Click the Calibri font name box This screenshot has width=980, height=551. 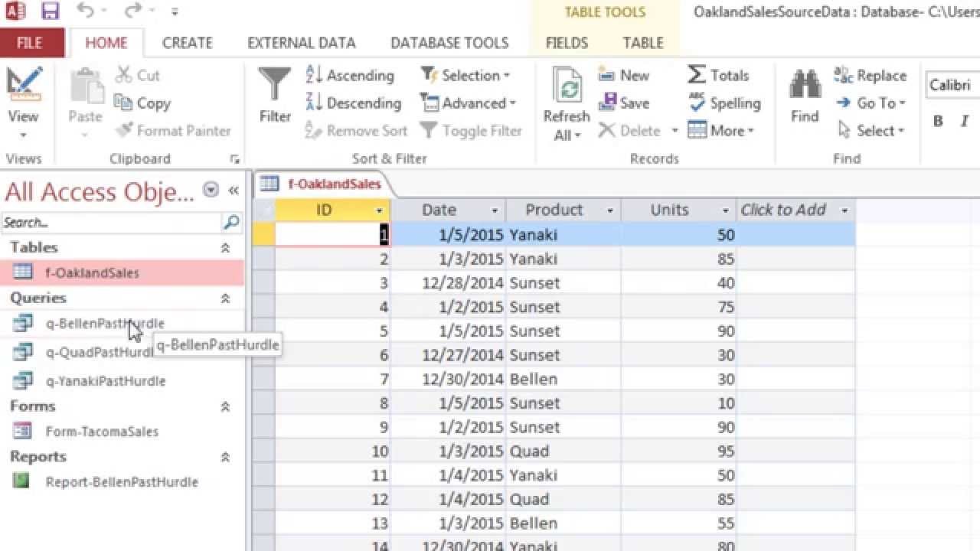[952, 84]
